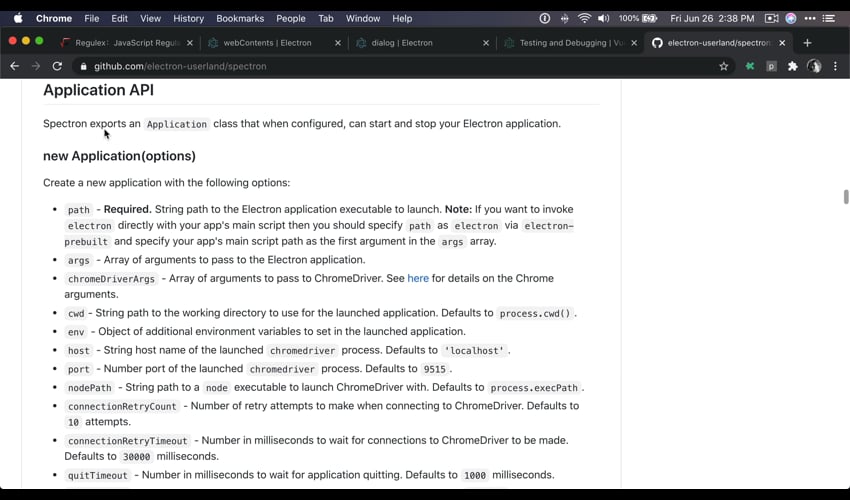Click the volume icon in menu bar
Screen dimensions: 850x500
[x=603, y=18]
